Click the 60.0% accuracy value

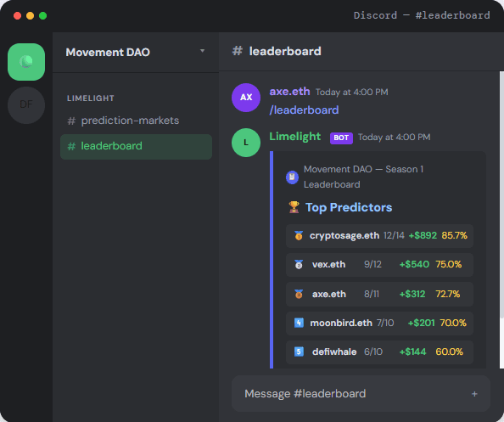(450, 352)
